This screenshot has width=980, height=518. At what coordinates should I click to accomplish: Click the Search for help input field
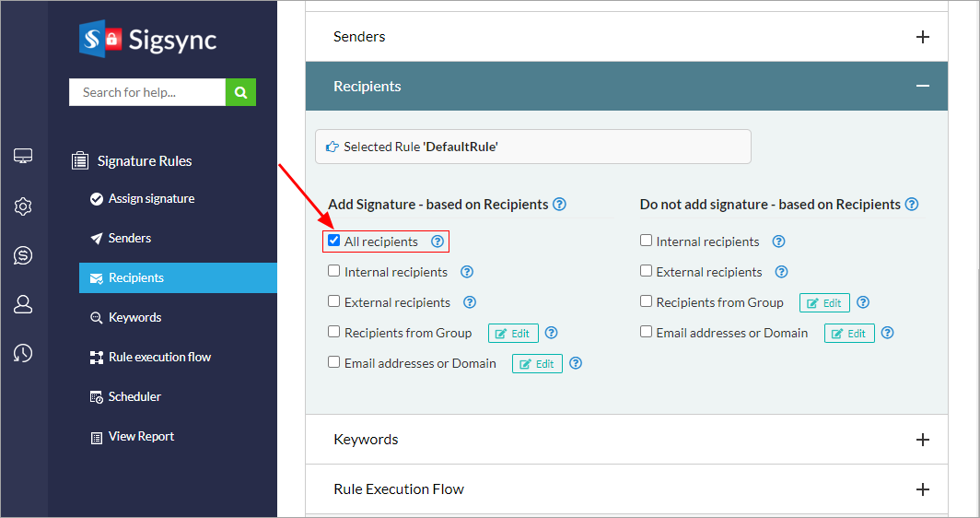click(147, 92)
